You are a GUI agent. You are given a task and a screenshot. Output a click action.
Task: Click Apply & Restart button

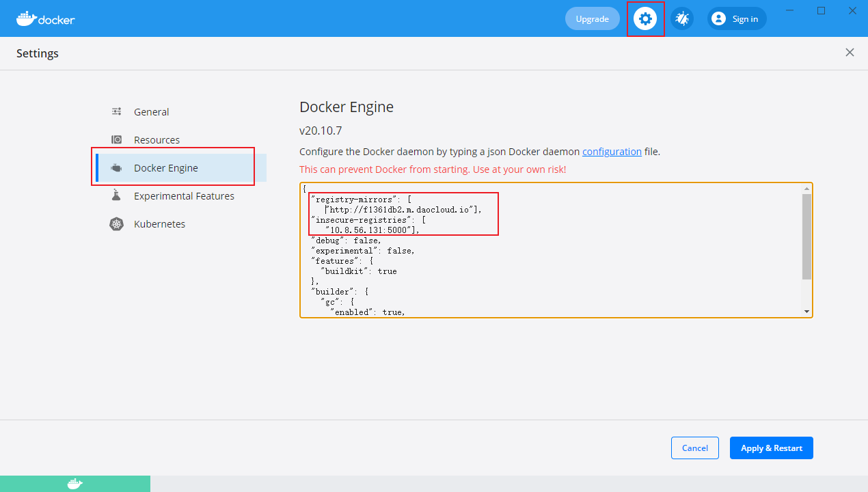[x=771, y=448]
